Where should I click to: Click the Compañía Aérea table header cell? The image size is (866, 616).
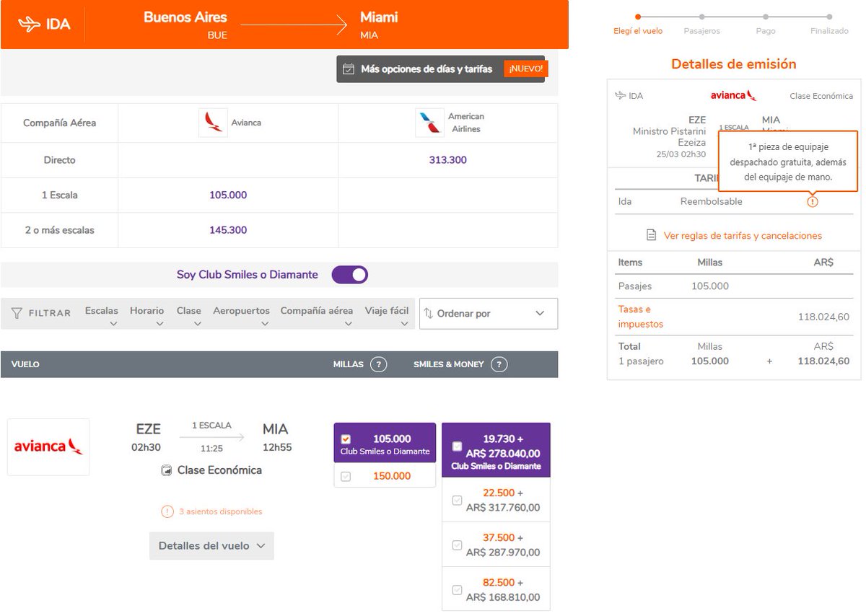59,123
